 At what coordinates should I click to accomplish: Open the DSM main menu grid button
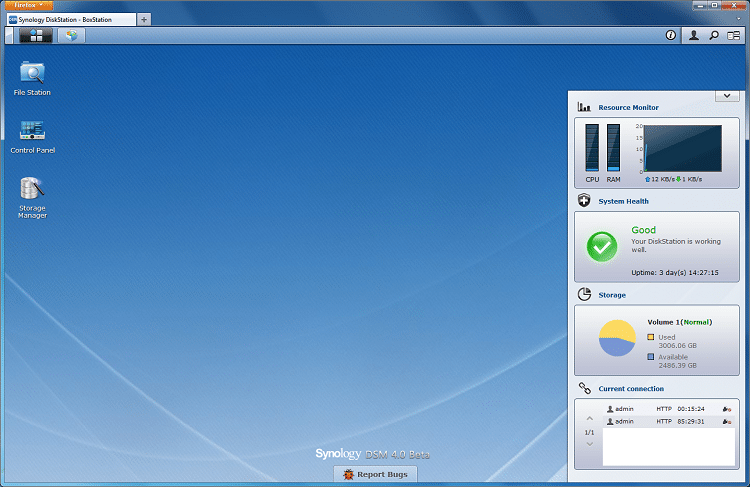[x=36, y=35]
